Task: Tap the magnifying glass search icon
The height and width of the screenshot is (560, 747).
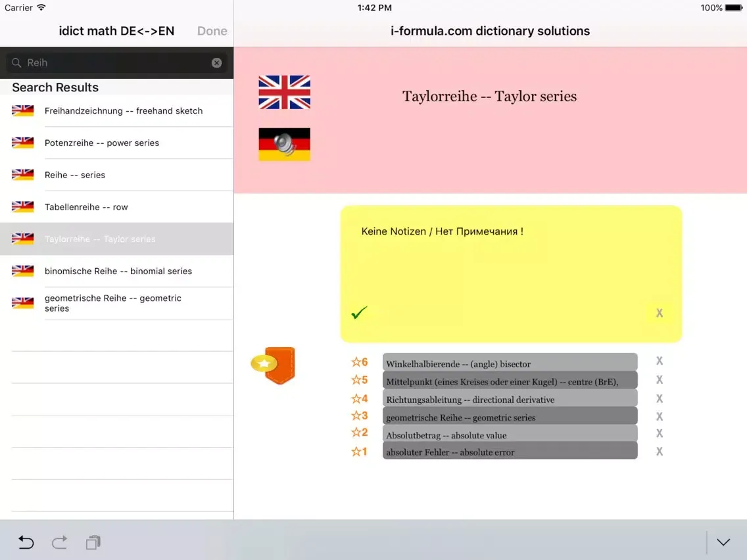Action: coord(16,63)
